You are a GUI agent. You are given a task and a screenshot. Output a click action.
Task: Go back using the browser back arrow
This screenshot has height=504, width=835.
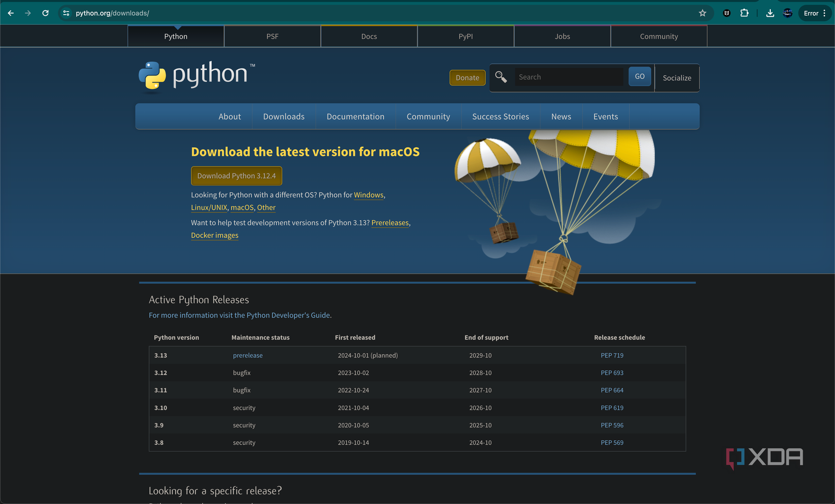click(11, 13)
